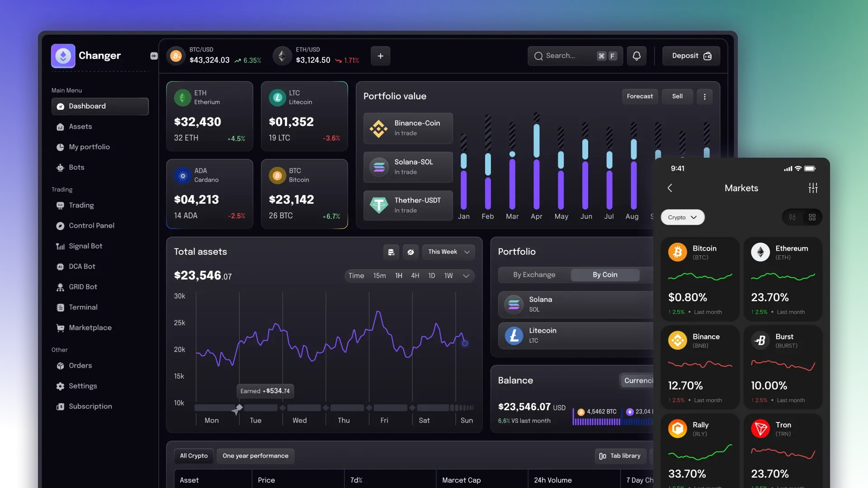The image size is (868, 488).
Task: Click the hide-values eye icon above Total assets
Action: [410, 252]
